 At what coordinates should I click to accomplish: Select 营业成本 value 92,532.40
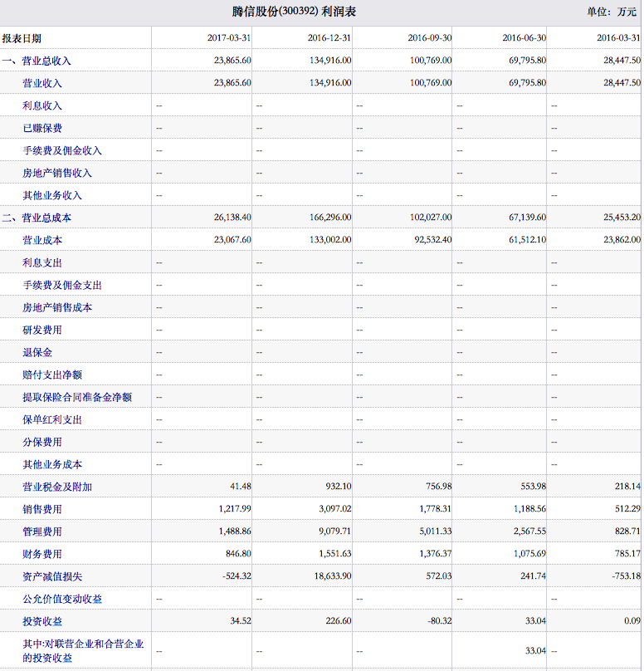[432, 240]
